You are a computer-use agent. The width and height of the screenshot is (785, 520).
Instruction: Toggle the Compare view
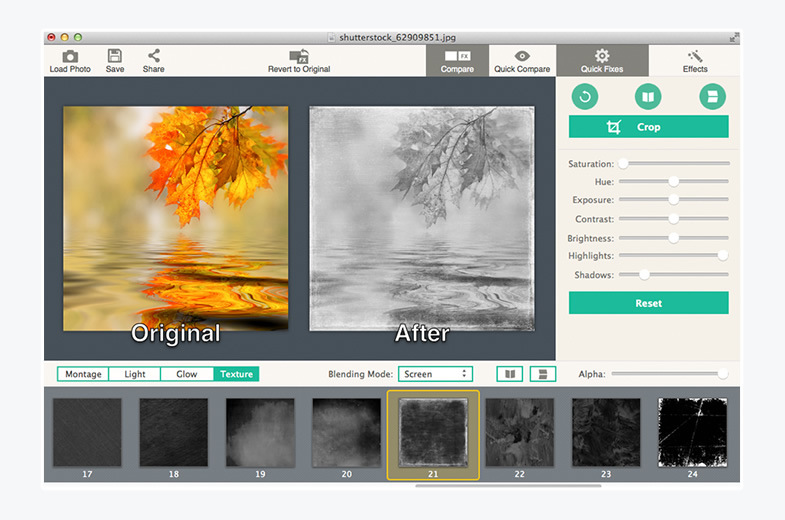coord(457,60)
